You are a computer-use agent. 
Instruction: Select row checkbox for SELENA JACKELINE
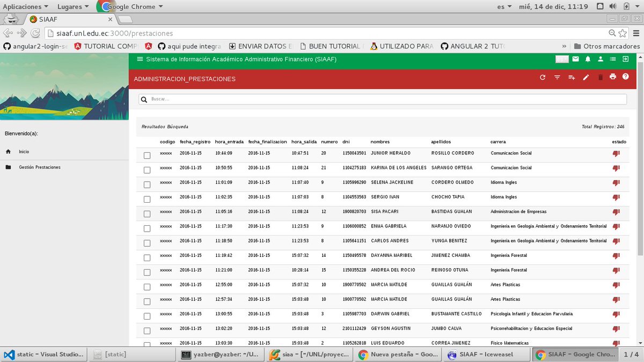[147, 184]
